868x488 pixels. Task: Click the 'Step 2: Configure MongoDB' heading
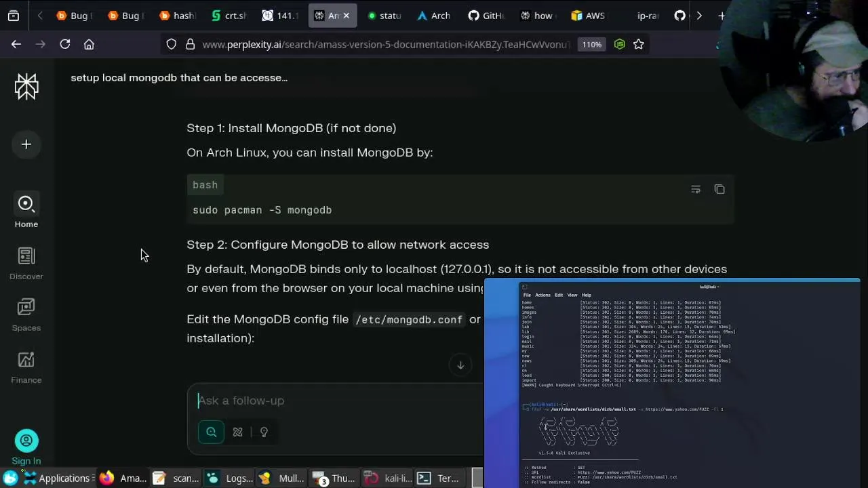pyautogui.click(x=338, y=245)
